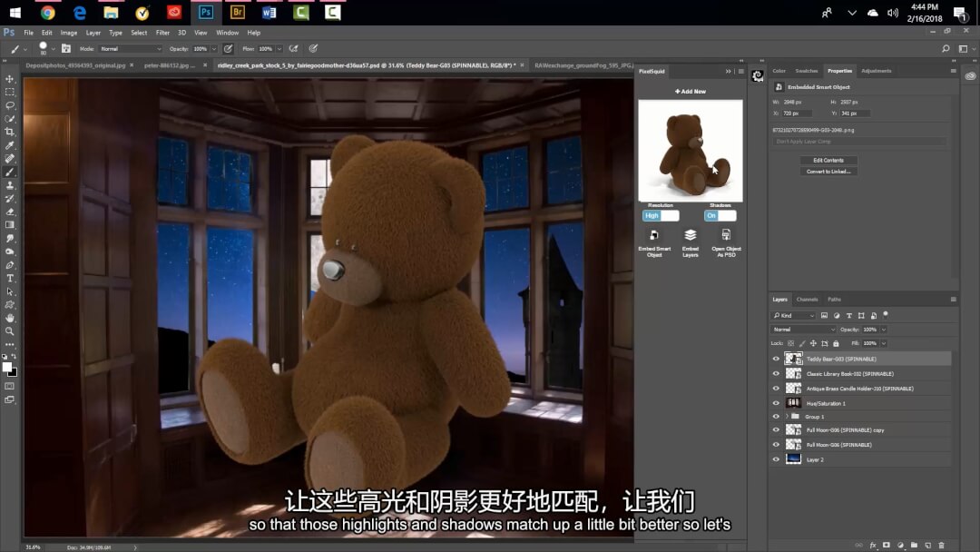This screenshot has height=552, width=980.
Task: Open the Window menu
Action: click(x=227, y=33)
